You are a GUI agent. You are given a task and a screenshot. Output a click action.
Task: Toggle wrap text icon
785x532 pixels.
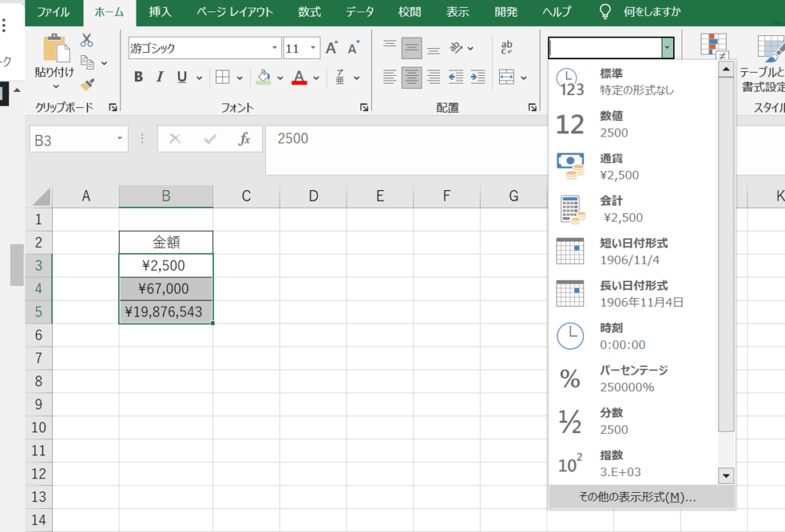tap(507, 48)
